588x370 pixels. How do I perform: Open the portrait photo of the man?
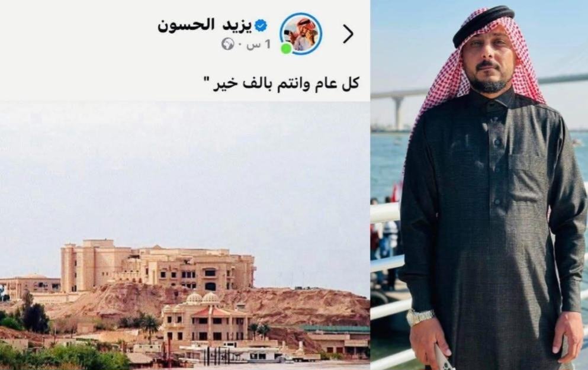point(479,185)
